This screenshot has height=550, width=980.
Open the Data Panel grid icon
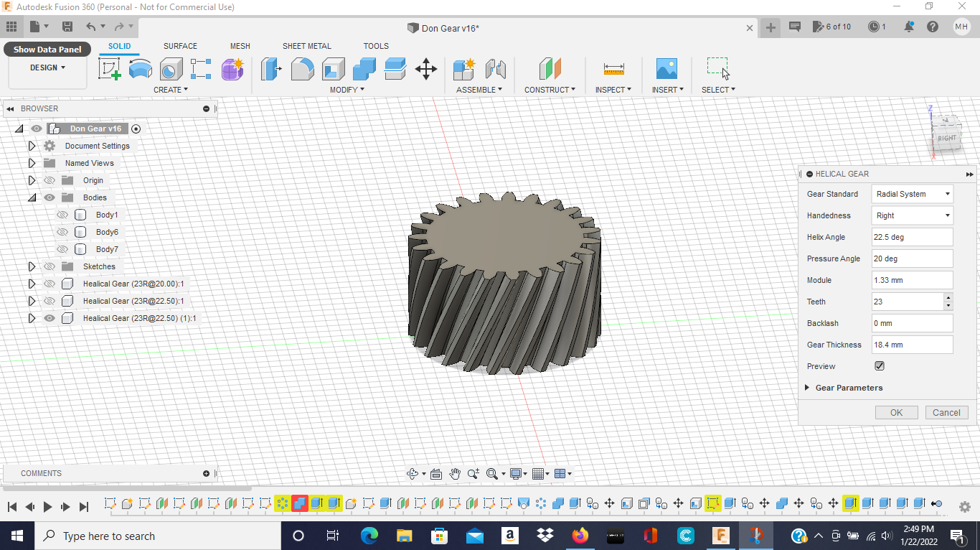pyautogui.click(x=11, y=27)
